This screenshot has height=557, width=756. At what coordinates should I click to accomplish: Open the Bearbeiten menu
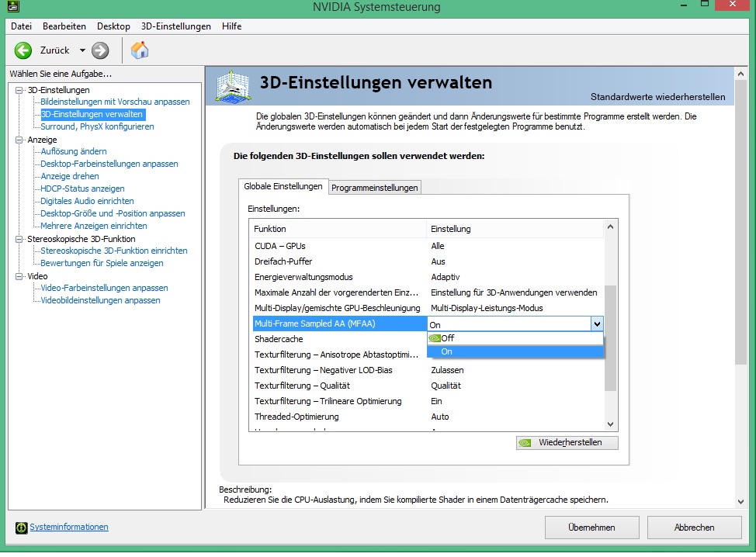64,26
